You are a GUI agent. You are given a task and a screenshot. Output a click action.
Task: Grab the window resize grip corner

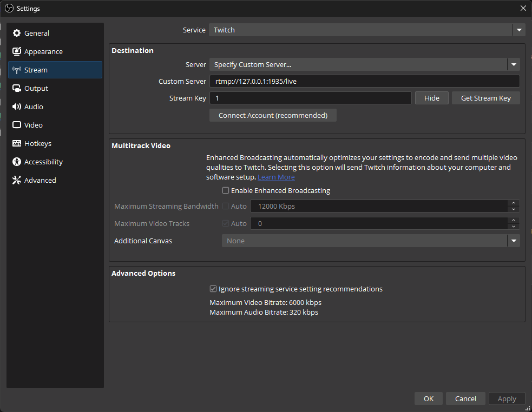tap(528, 408)
